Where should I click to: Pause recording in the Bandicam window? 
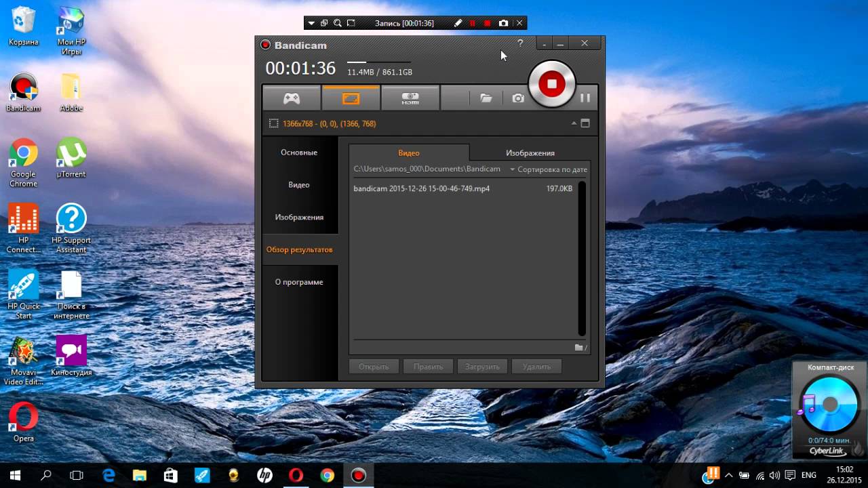[x=585, y=98]
